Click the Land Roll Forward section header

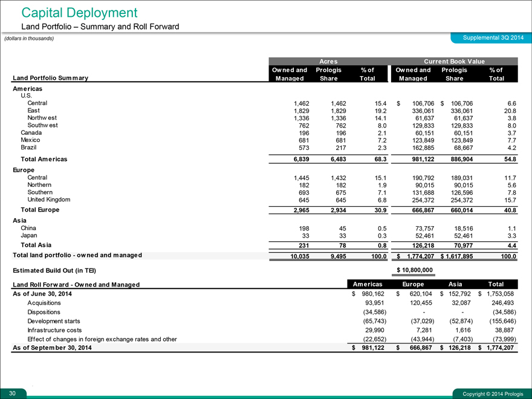click(76, 284)
